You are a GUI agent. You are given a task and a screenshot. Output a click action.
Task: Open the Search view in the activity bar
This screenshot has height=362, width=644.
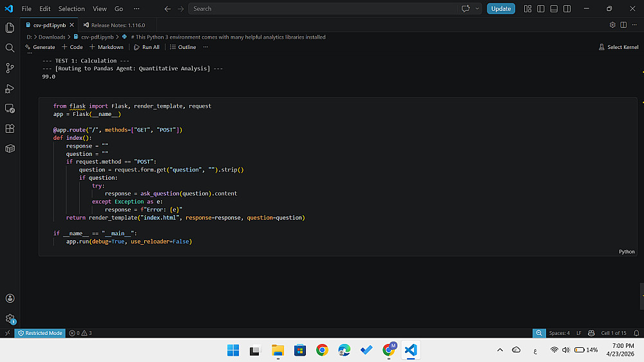coord(10,48)
